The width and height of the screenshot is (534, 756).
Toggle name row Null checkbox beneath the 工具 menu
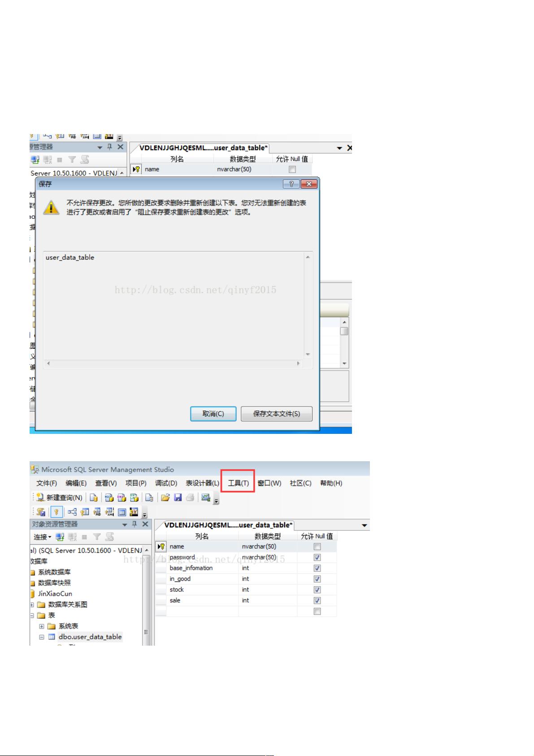(317, 546)
